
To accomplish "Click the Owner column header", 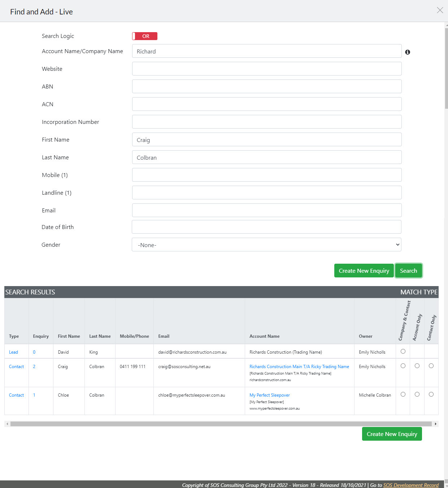I will click(x=365, y=336).
